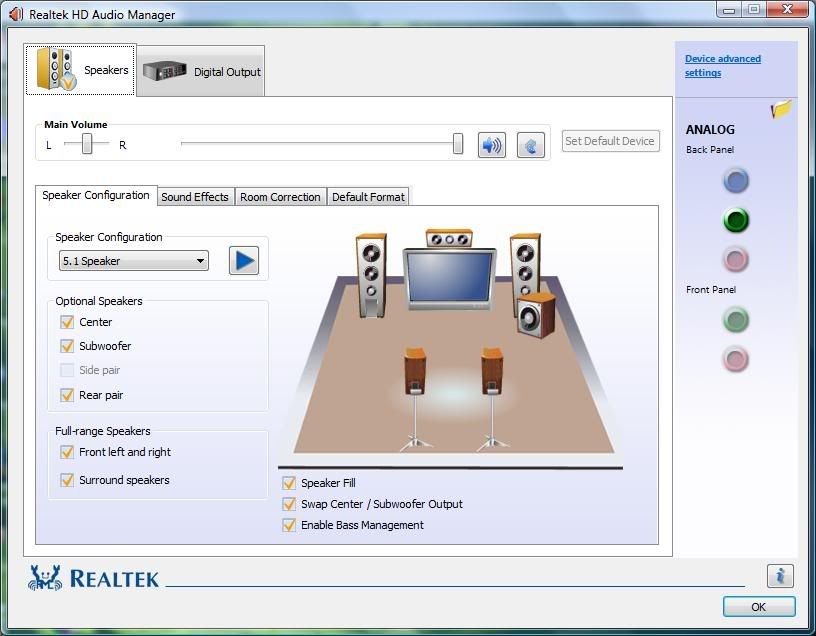Disable Speaker Fill option
Viewport: 816px width, 636px height.
pos(289,483)
